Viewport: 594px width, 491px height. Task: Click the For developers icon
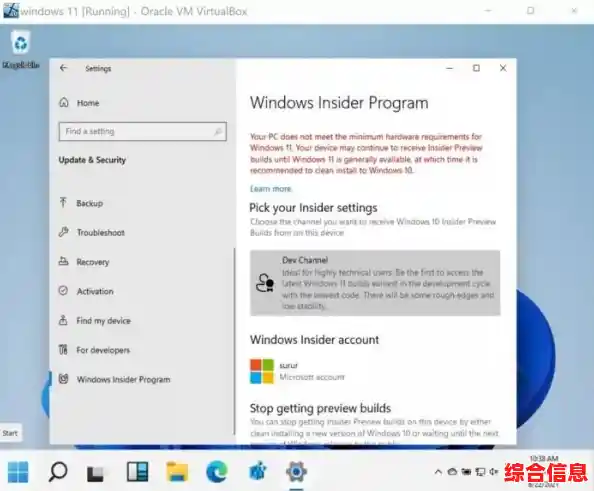(63, 349)
